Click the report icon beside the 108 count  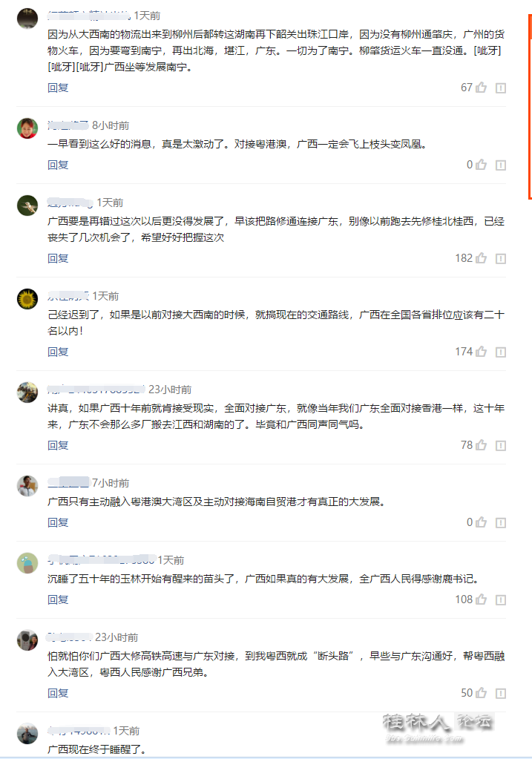coord(501,599)
